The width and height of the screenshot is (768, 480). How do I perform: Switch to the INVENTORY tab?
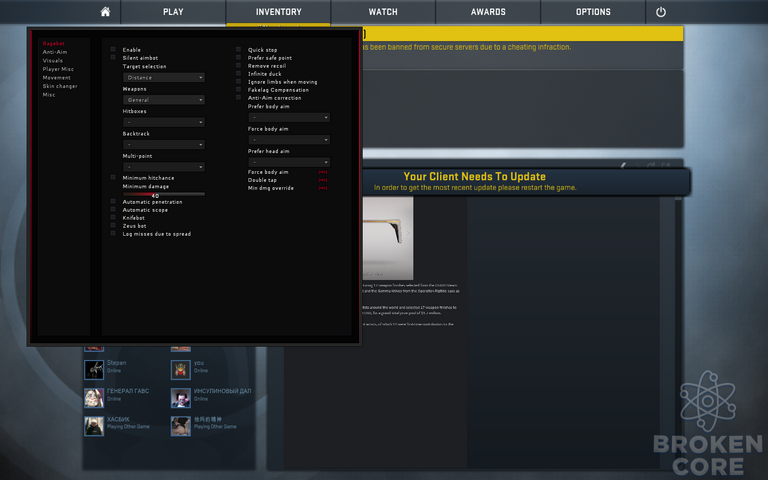[279, 12]
